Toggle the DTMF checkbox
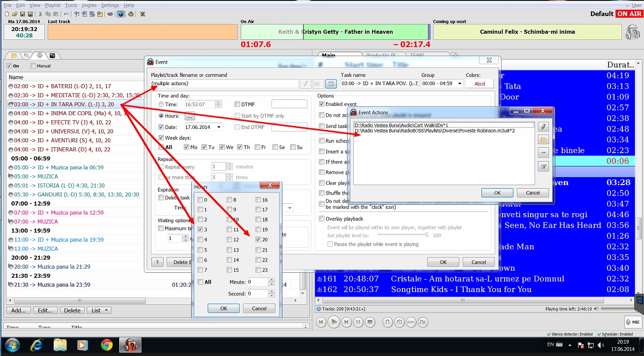This screenshot has height=356, width=644. (237, 104)
